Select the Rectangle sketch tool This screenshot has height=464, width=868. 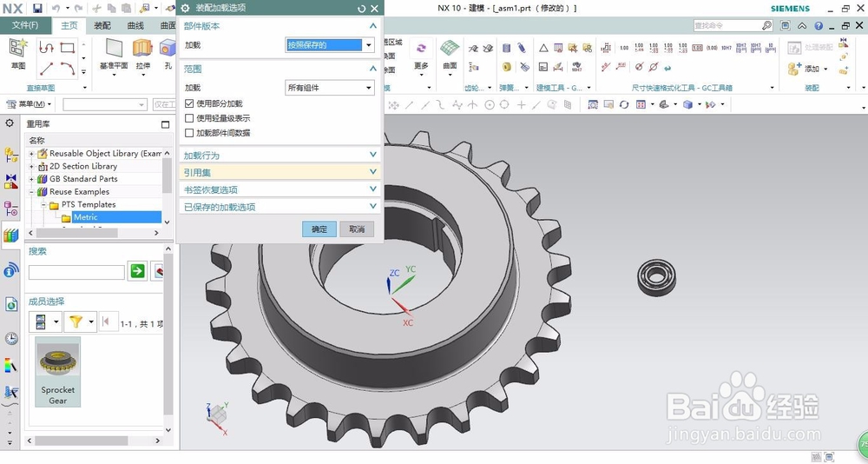click(x=68, y=48)
